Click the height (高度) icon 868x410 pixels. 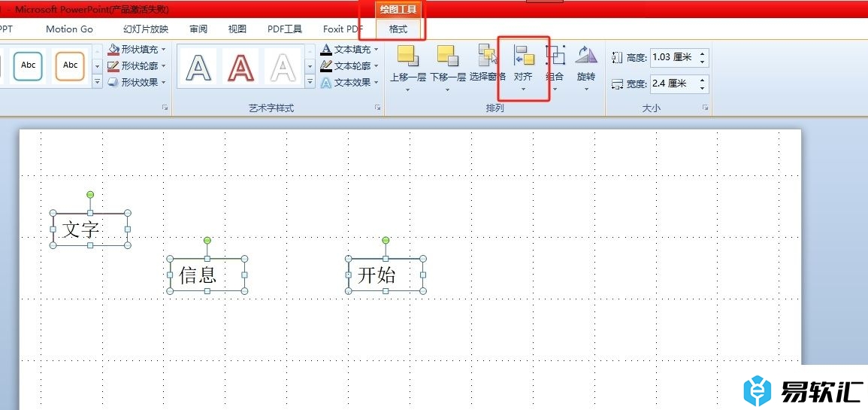tap(618, 58)
